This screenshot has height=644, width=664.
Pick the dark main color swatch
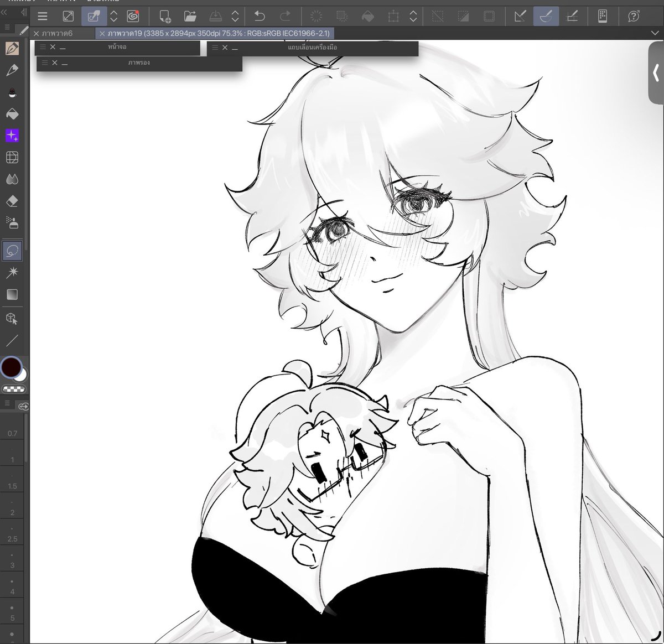(11, 367)
